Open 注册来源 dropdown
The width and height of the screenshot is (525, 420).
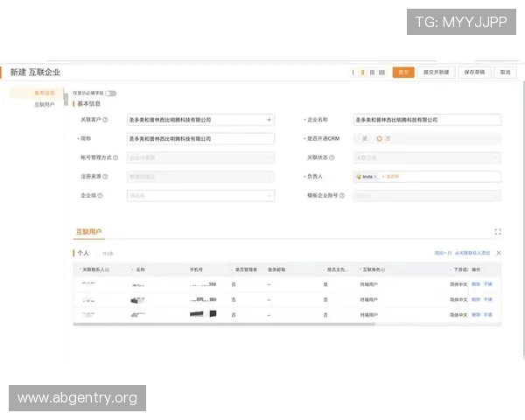(x=200, y=177)
